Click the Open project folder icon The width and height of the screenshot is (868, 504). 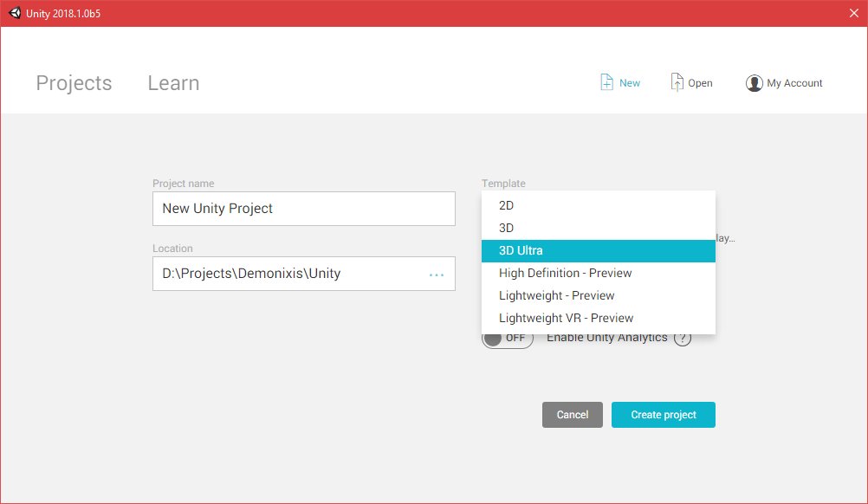pos(677,82)
